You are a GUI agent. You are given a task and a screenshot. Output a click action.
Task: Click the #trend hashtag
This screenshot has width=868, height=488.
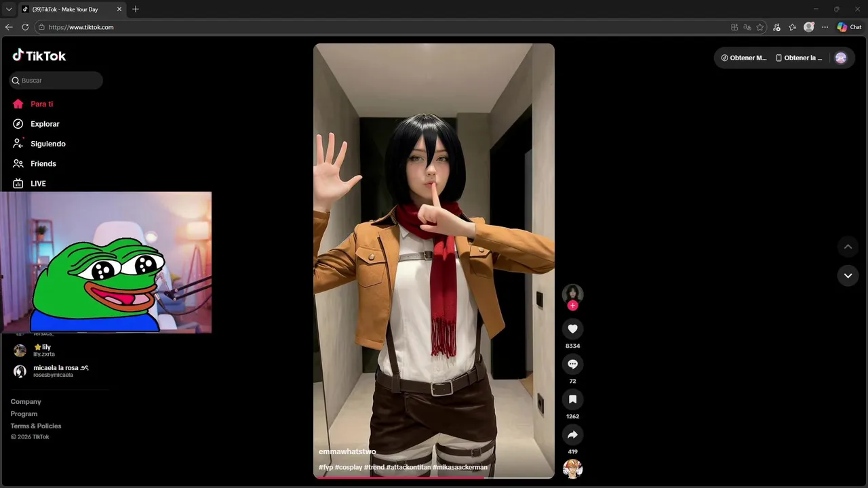[374, 467]
